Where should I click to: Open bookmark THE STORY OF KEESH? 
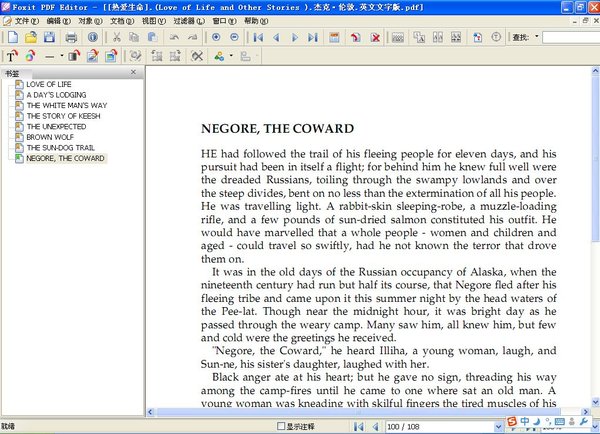tap(64, 116)
